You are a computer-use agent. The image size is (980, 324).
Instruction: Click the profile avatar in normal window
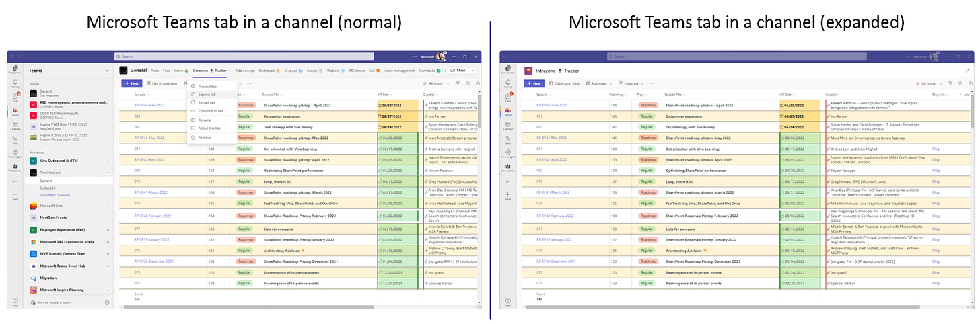click(x=442, y=57)
